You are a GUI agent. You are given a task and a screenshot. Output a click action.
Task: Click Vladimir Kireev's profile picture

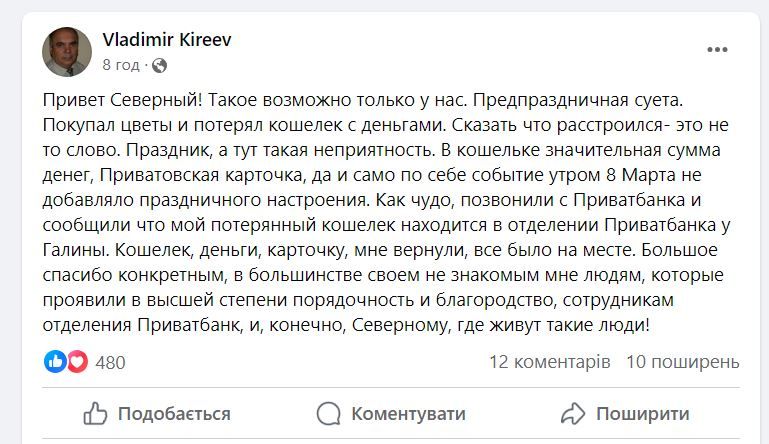tap(68, 52)
